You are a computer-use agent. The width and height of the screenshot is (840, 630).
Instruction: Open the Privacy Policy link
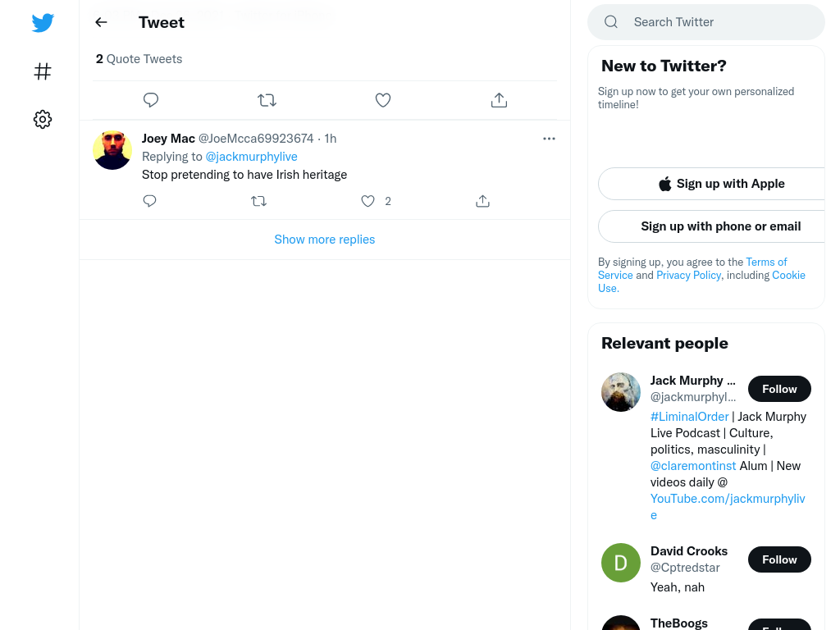(688, 275)
